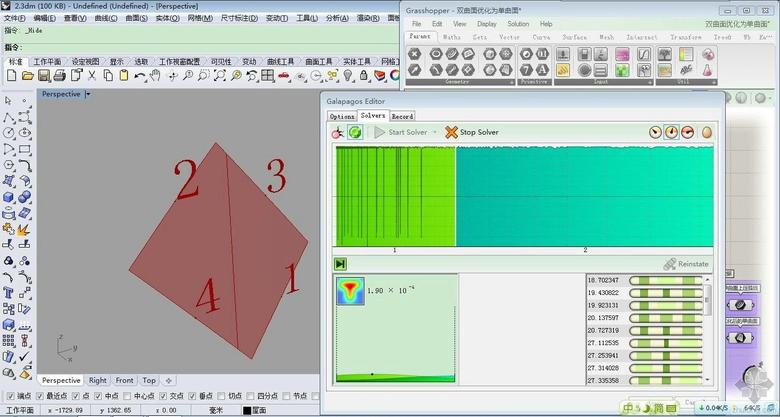Screen dimensions: 780x417
Task: Click the Cut scissors icon
Action: pyautogui.click(x=93, y=75)
